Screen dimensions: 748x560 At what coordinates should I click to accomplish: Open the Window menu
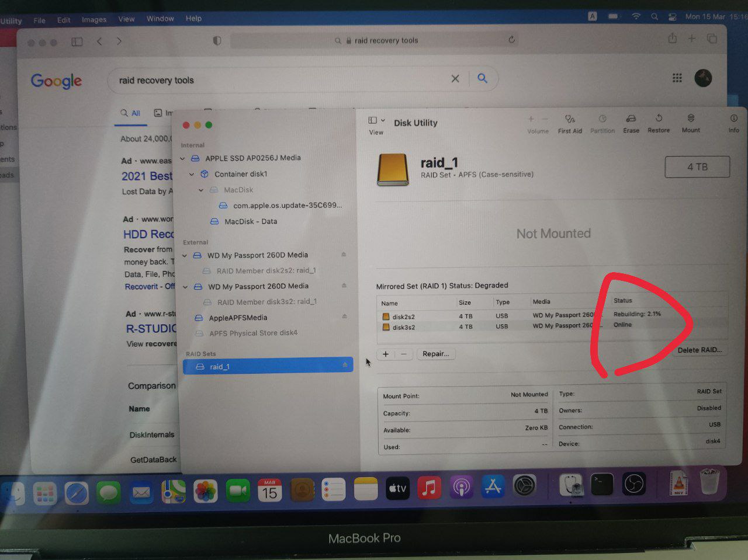point(160,19)
